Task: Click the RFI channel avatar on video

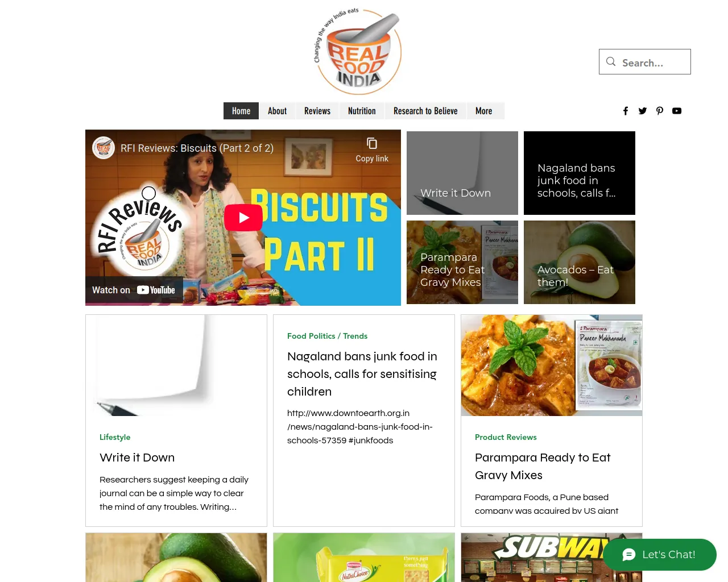Action: coord(104,148)
